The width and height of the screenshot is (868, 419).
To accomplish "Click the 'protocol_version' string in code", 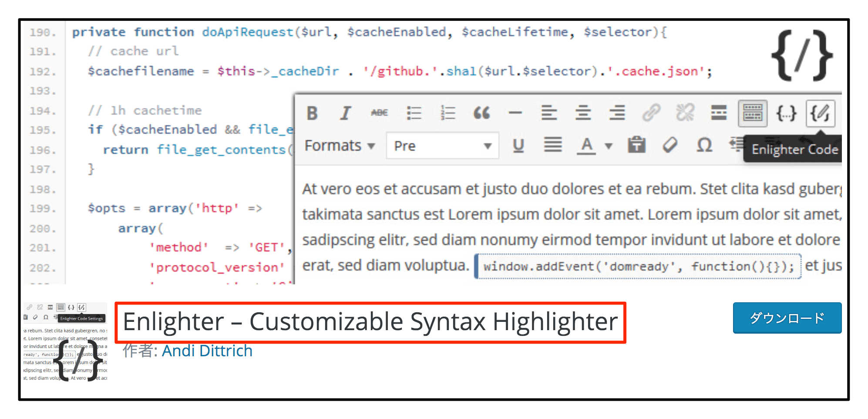I will click(217, 267).
